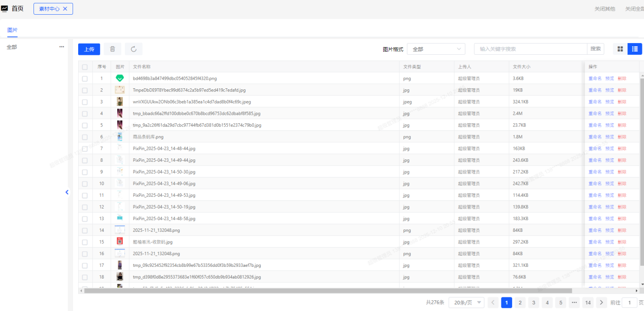Click the three-dot menu beside 全部
This screenshot has width=644, height=311.
click(x=62, y=47)
